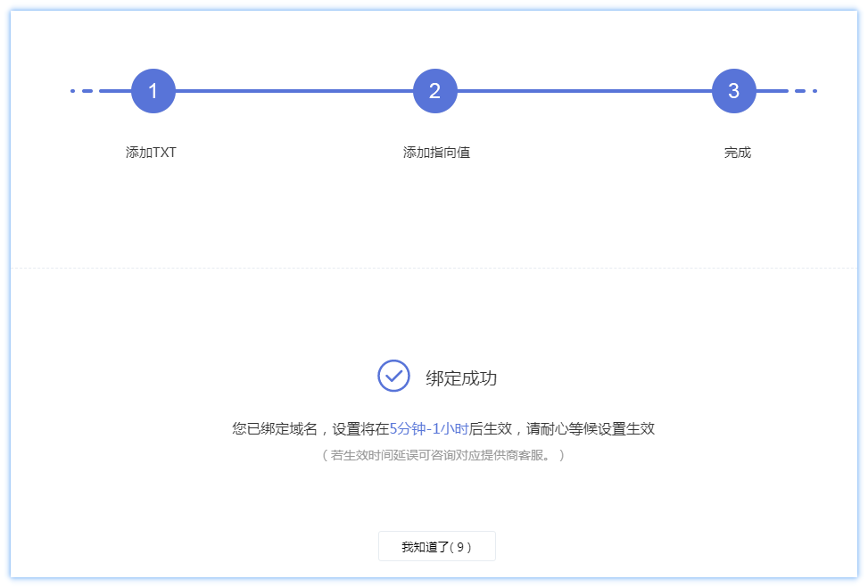The width and height of the screenshot is (868, 588).
Task: Click the 我知道了(9) confirmation button
Action: coord(436,546)
